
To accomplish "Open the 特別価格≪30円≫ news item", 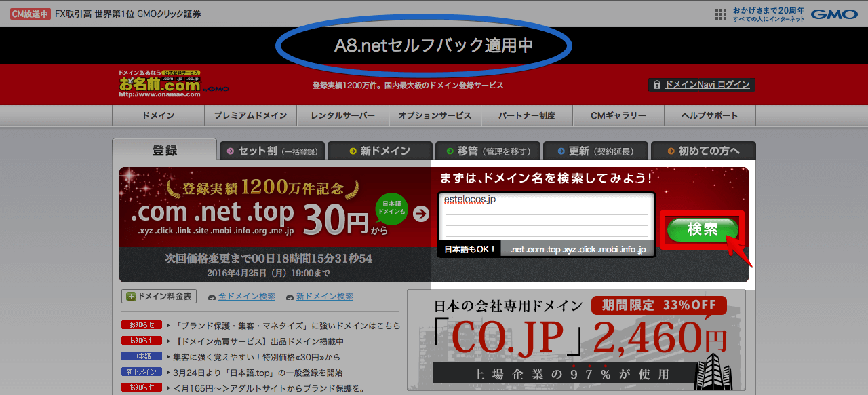I will coord(256,357).
